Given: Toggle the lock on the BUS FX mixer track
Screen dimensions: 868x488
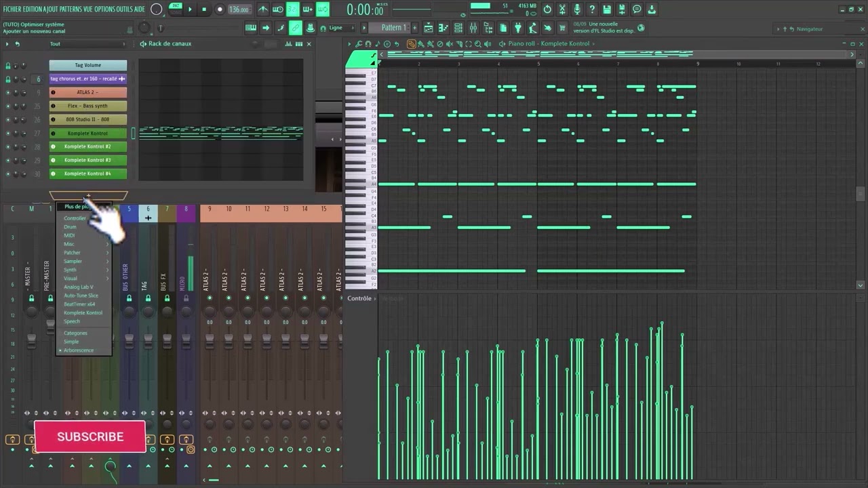Looking at the screenshot, I should click(167, 298).
